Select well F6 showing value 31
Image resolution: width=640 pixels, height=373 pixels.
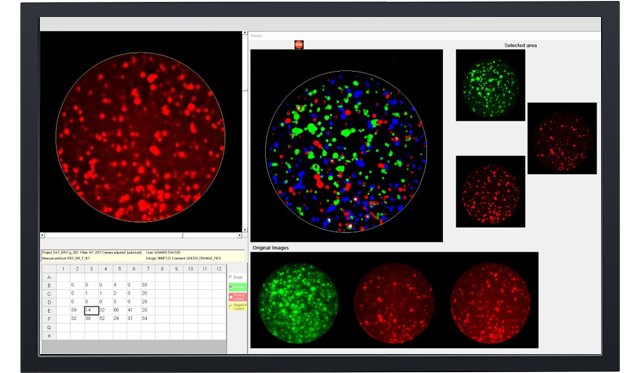click(x=134, y=319)
